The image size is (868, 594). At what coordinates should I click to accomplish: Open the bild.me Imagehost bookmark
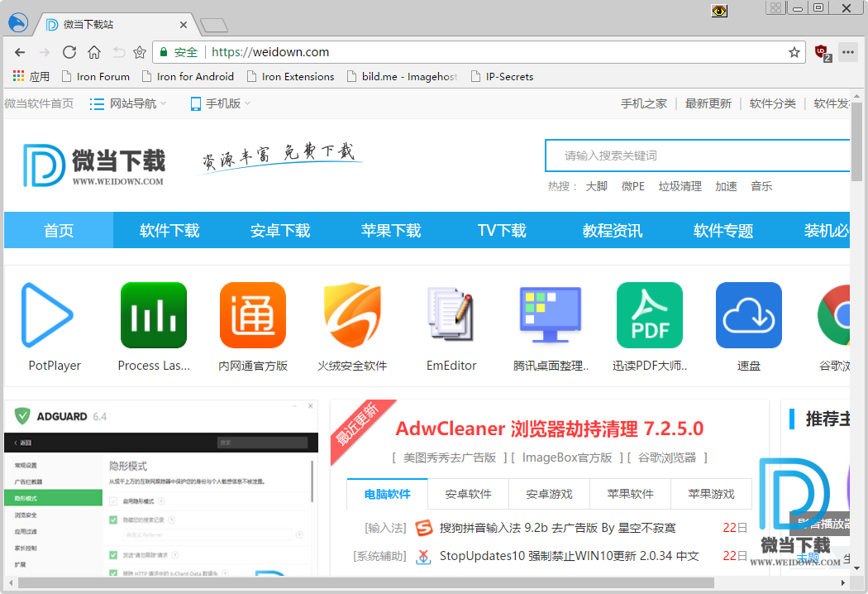tap(403, 76)
